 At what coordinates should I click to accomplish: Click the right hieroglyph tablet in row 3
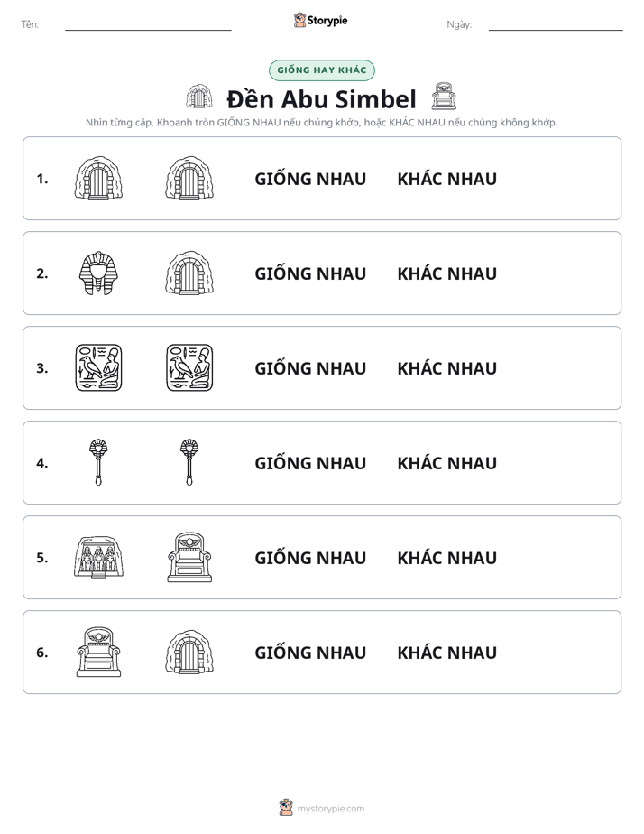[x=189, y=367]
